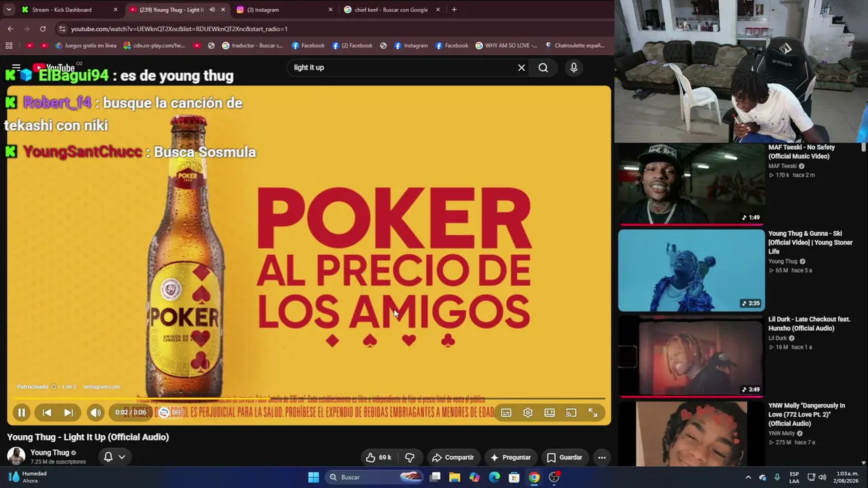Open the Instagram bookmark in bookmarks bar

coord(410,45)
